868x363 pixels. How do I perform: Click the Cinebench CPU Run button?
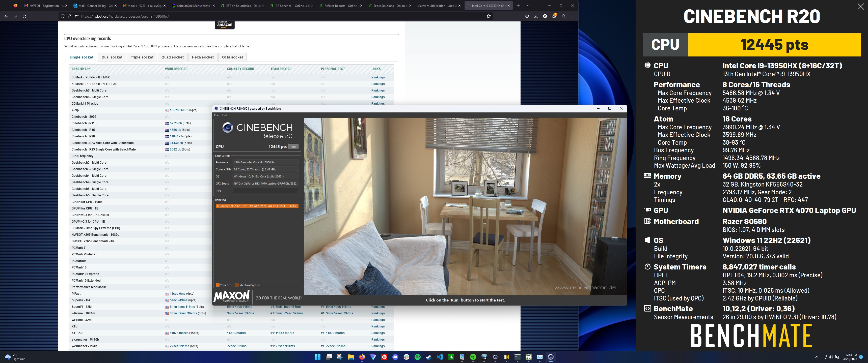[293, 146]
